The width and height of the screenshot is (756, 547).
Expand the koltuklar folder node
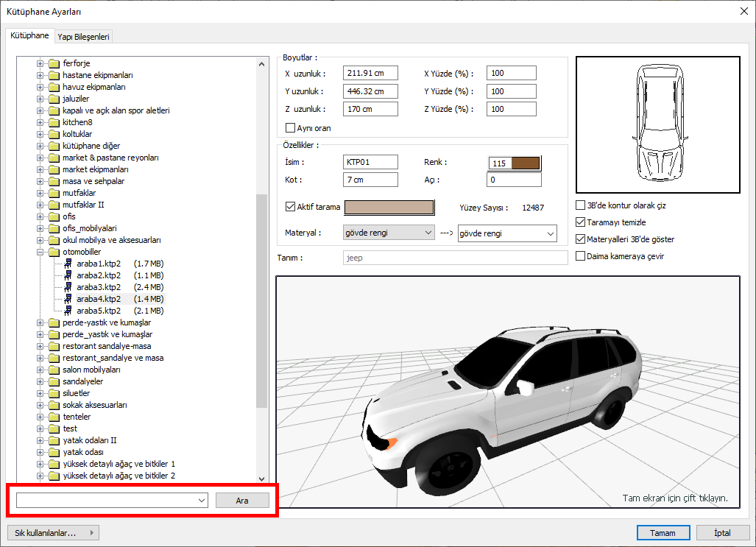pos(40,134)
